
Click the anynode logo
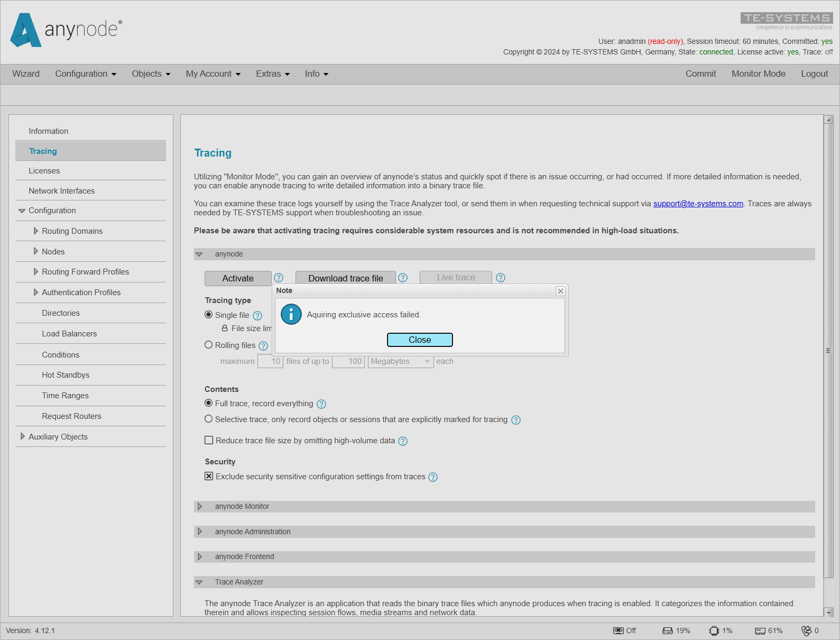click(67, 30)
